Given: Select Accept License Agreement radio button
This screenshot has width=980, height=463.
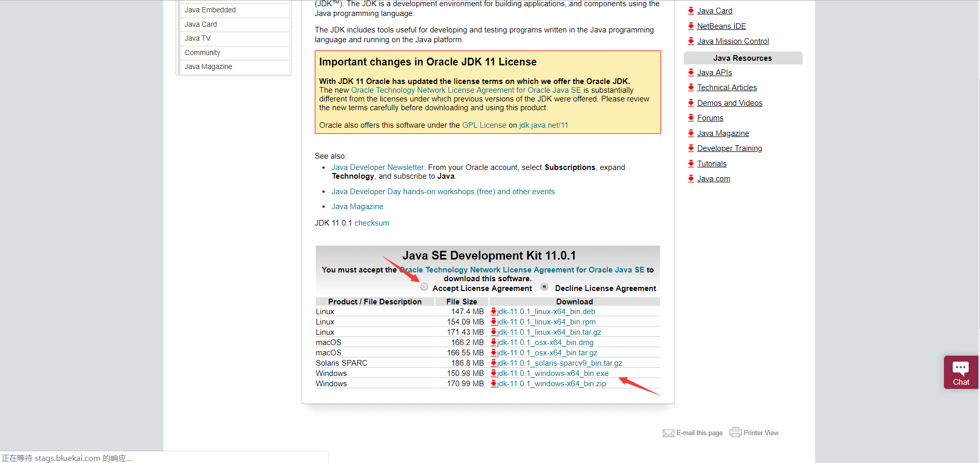Looking at the screenshot, I should (x=424, y=287).
